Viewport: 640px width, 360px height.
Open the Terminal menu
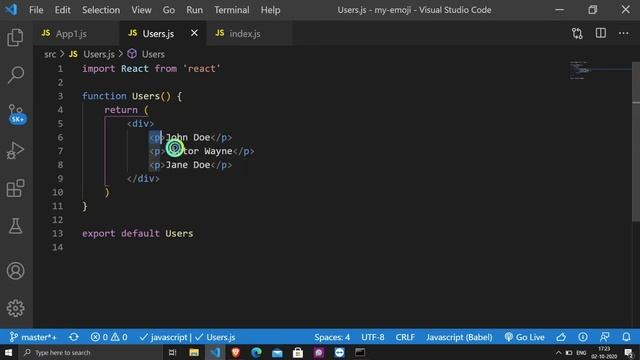pos(231,10)
